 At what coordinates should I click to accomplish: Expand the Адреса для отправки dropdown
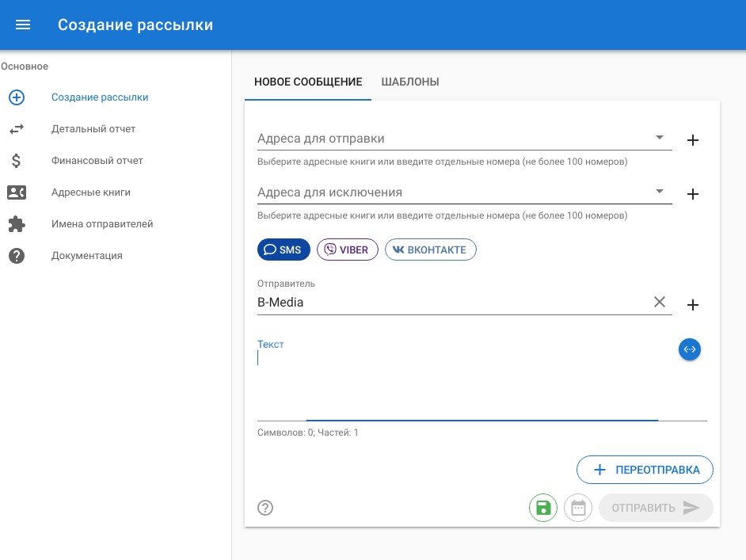pos(660,138)
